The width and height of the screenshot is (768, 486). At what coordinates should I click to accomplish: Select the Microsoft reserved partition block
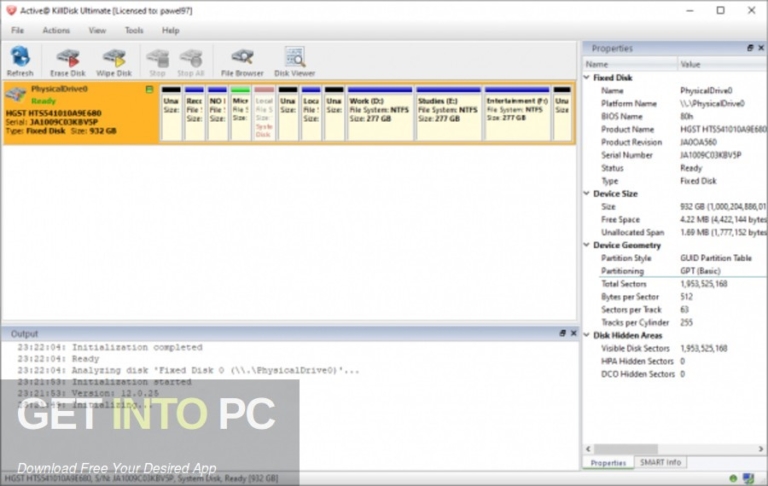tap(240, 114)
